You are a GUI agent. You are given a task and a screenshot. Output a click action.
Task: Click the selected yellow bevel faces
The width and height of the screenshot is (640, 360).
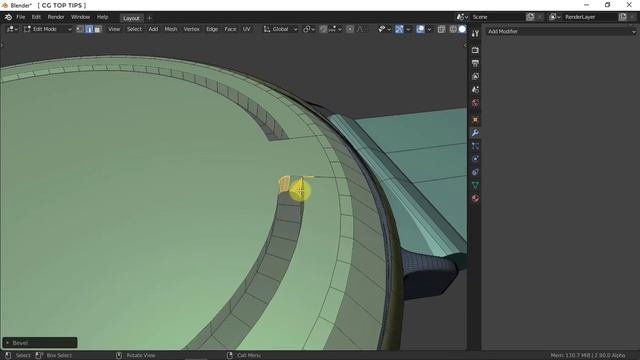[284, 184]
